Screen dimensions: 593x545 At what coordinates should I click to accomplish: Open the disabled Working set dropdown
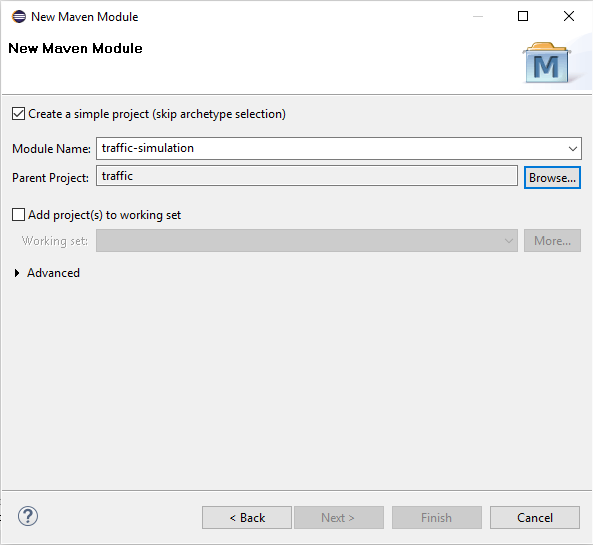tap(307, 241)
